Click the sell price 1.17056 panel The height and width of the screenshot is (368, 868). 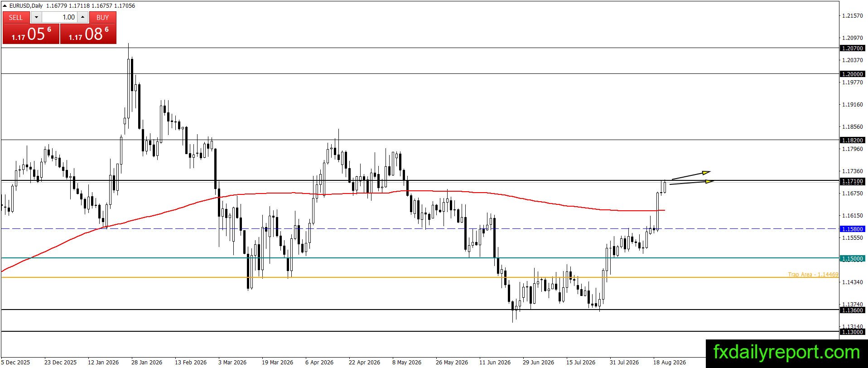tap(31, 34)
